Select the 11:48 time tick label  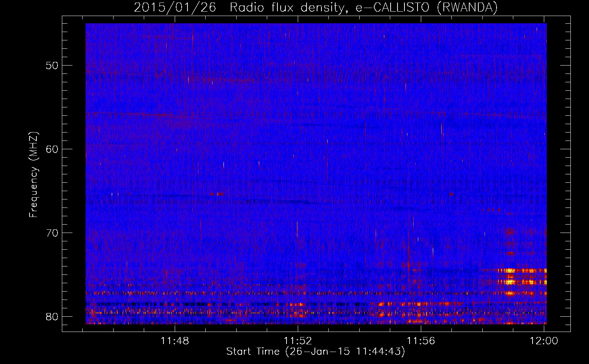175,341
